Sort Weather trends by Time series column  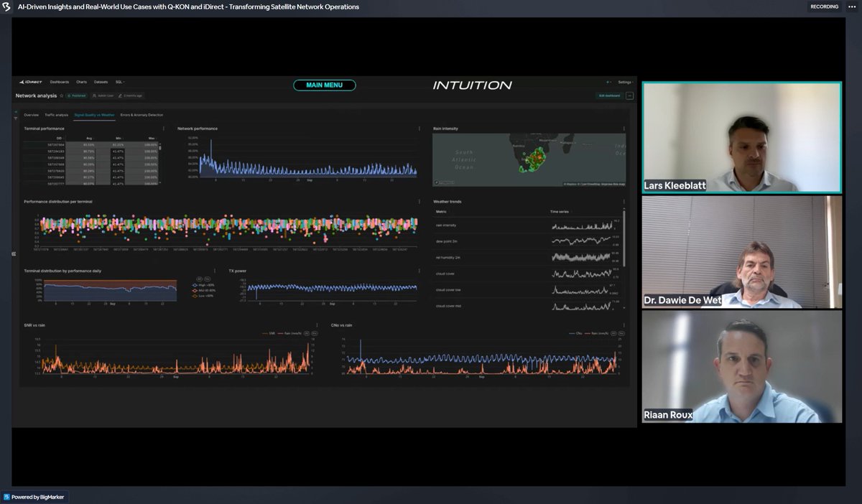pyautogui.click(x=559, y=213)
